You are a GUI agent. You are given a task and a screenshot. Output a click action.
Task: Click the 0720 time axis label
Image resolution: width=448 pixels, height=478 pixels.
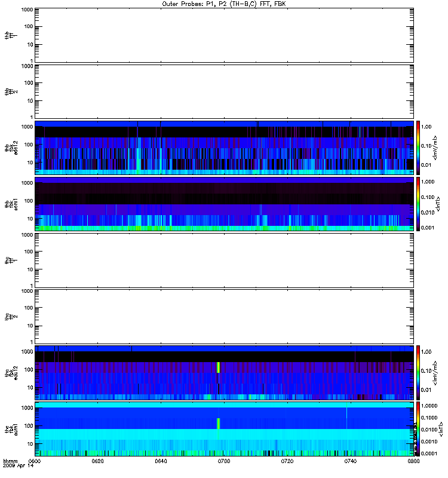[287, 461]
